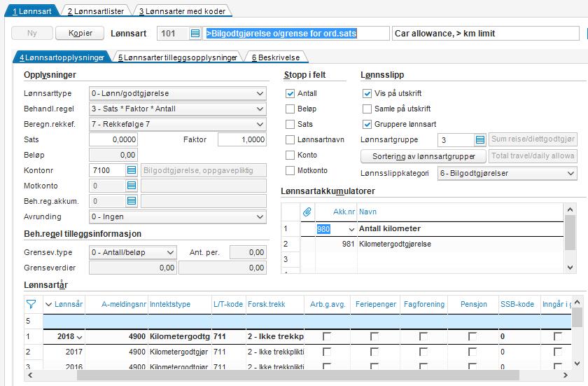Switch to the 1 Lønnsart tab
Viewport: 588px width, 386px height.
[32, 11]
